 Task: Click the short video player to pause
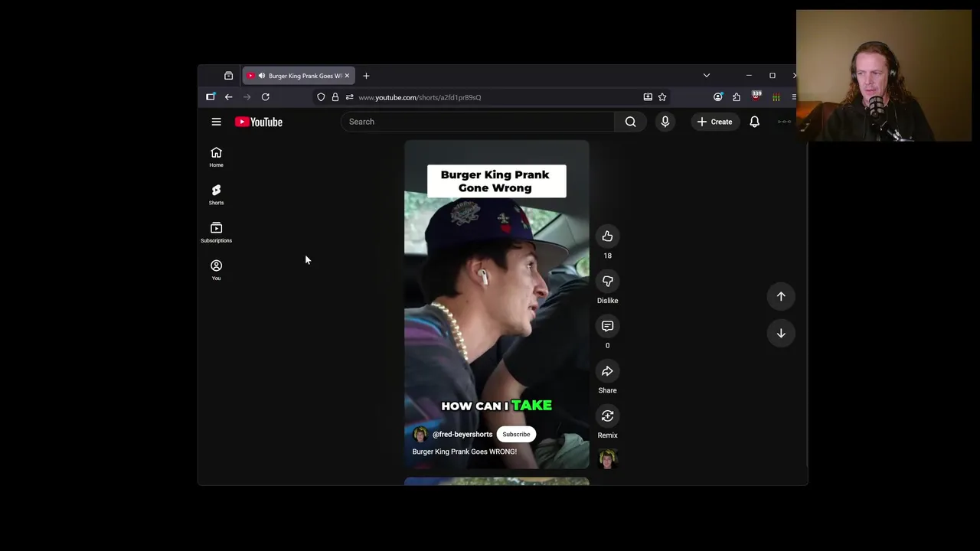(x=496, y=306)
